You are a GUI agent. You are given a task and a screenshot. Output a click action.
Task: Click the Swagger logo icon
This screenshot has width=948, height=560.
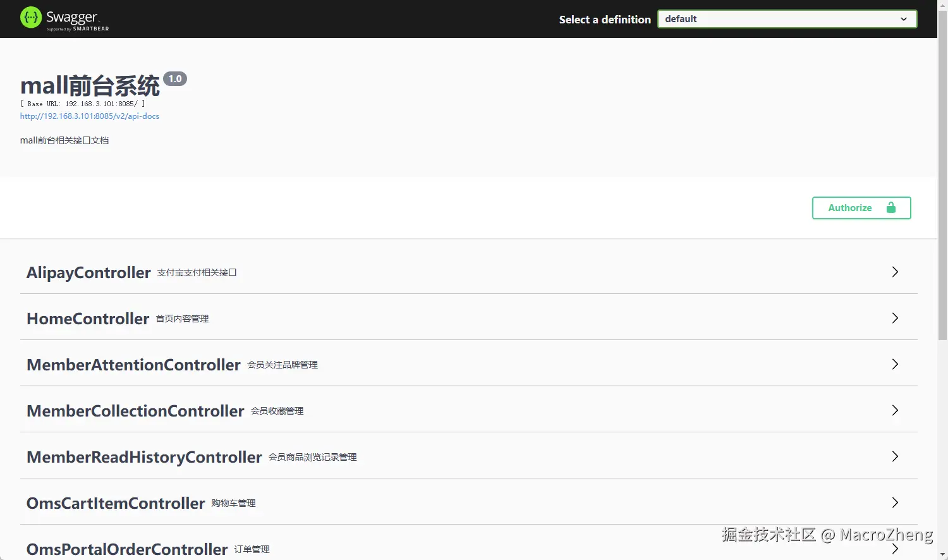click(31, 18)
